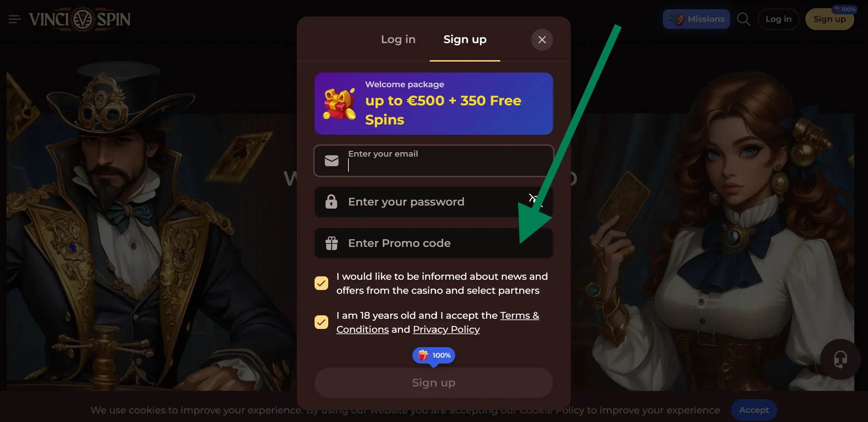Click the 100% bonus gift badge
The image size is (868, 422).
coord(434,356)
